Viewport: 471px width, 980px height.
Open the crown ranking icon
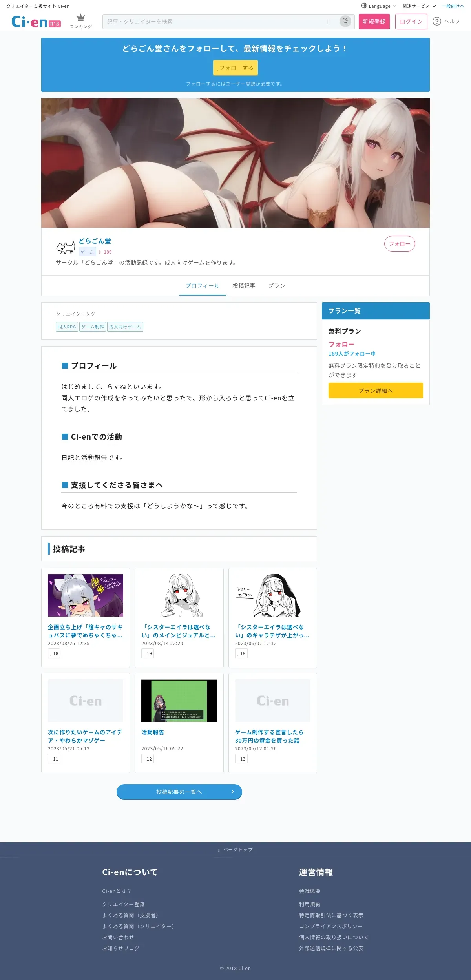(81, 18)
